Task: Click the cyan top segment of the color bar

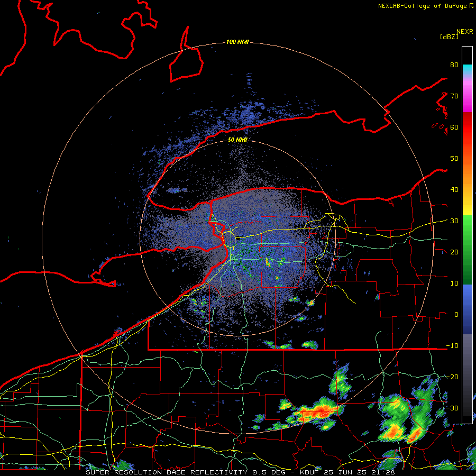Action: click(x=467, y=69)
